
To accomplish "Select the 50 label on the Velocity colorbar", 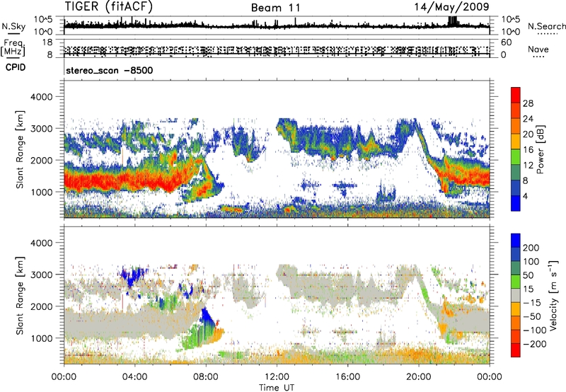I will (528, 275).
